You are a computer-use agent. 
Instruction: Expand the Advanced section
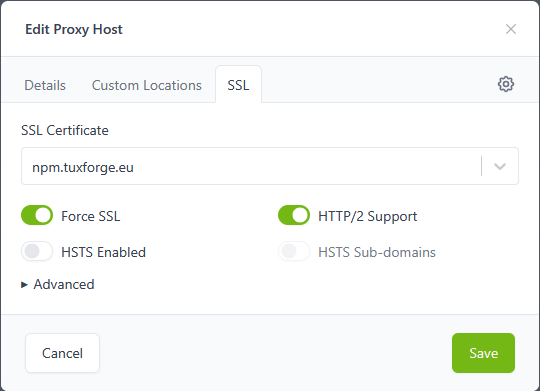[x=58, y=285]
